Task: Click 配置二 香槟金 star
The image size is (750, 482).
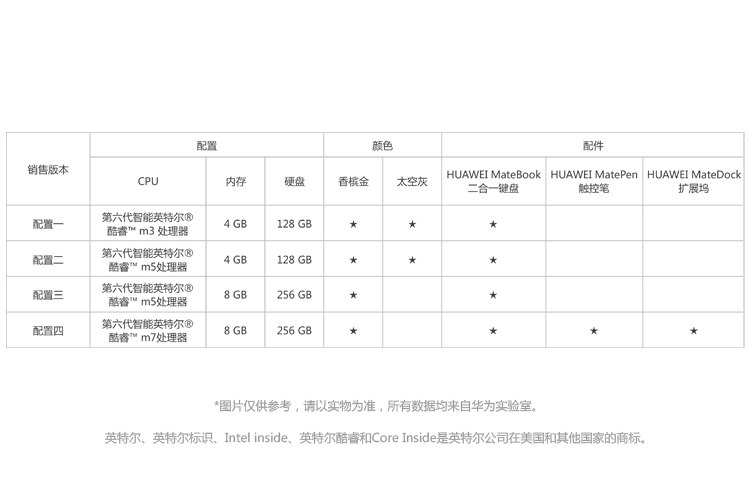Action: (353, 260)
